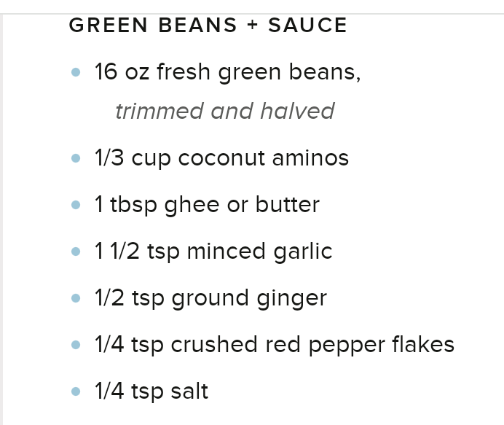Click the italic 'trimmed and halved' note
Viewport: 504px width, 425px height.
224,111
